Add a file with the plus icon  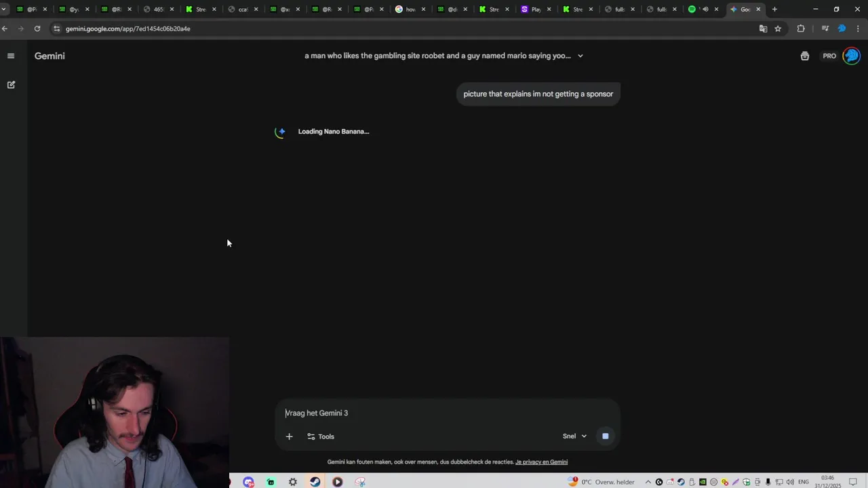[x=289, y=436]
